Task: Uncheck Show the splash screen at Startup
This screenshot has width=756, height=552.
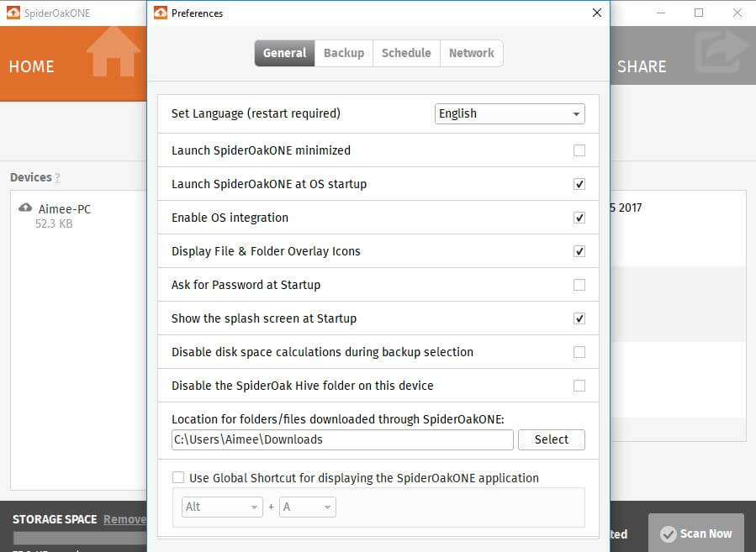Action: (x=579, y=318)
